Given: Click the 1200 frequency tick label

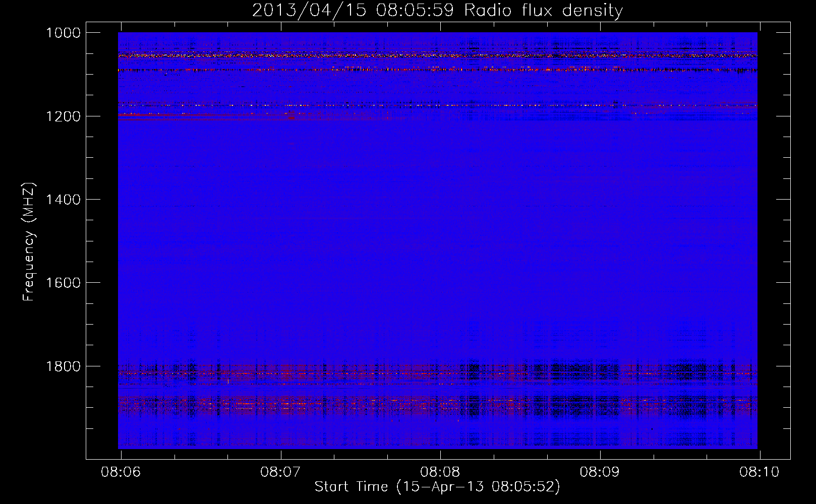Looking at the screenshot, I should pos(63,116).
